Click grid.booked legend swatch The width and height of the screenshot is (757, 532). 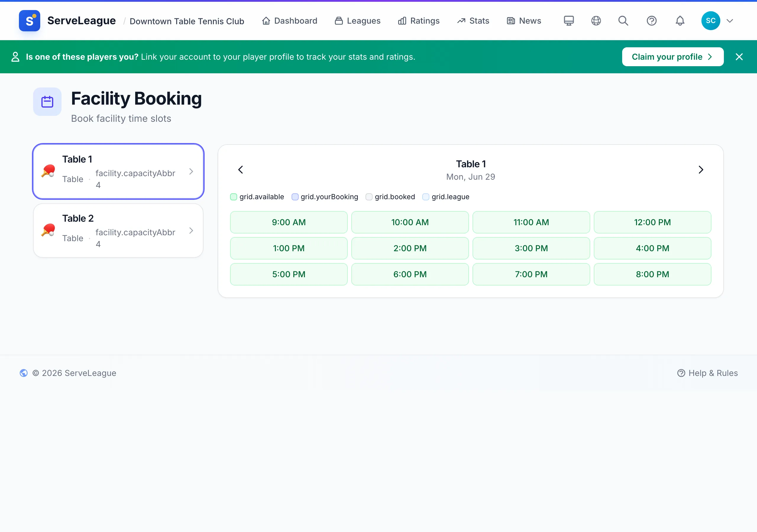click(x=369, y=197)
